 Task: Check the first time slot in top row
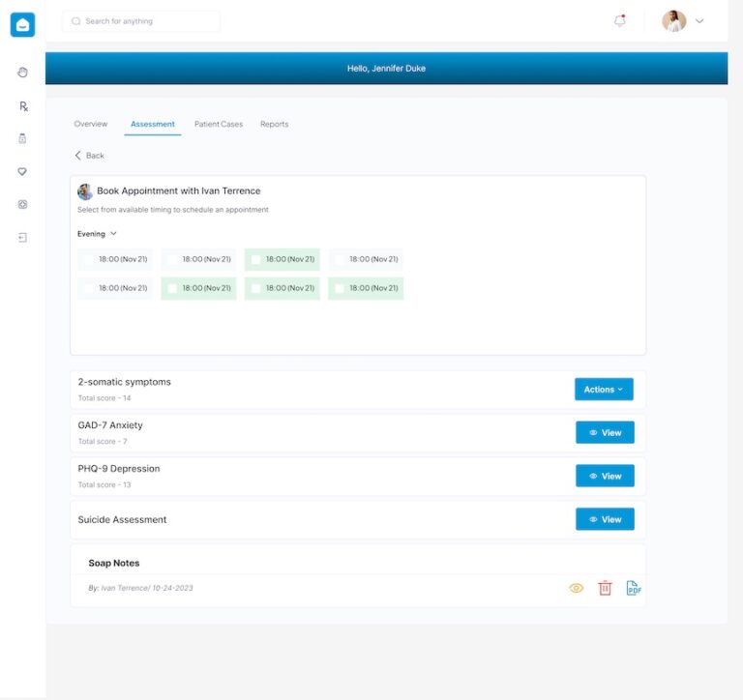tap(89, 259)
